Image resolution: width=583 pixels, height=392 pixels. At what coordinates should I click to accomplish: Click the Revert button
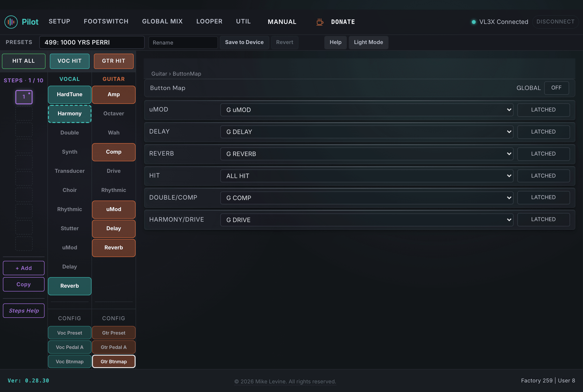click(x=285, y=42)
